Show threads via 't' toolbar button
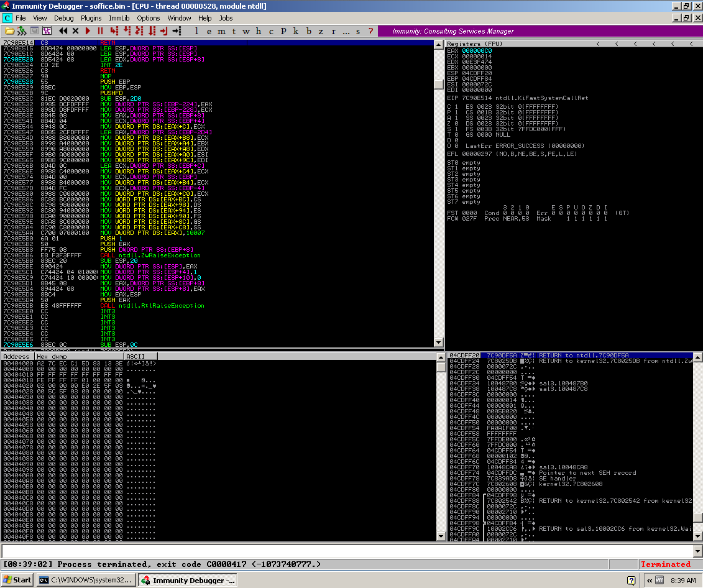 [x=234, y=31]
